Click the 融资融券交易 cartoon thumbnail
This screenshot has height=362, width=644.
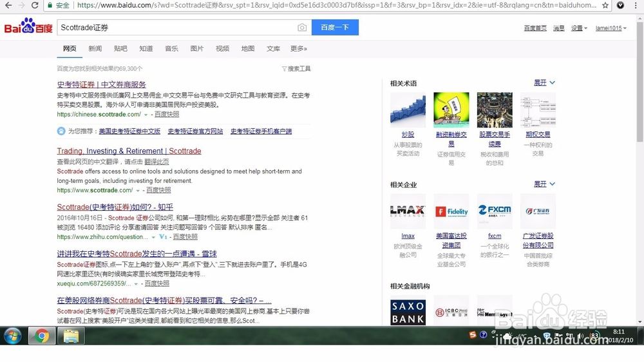coord(451,110)
